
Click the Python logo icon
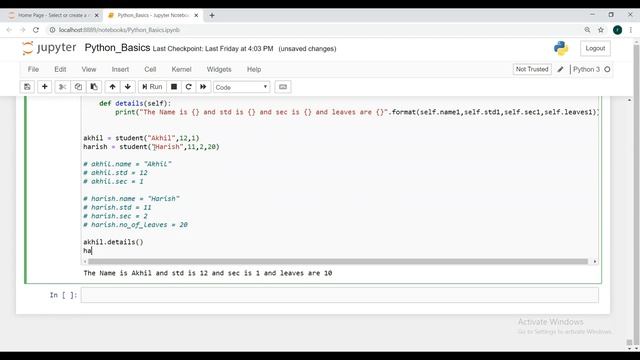tap(561, 48)
